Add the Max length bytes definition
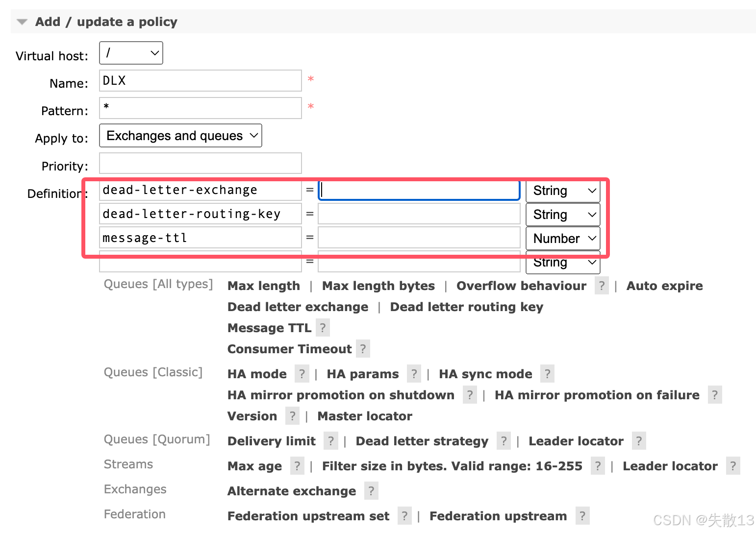The width and height of the screenshot is (756, 533). (378, 286)
